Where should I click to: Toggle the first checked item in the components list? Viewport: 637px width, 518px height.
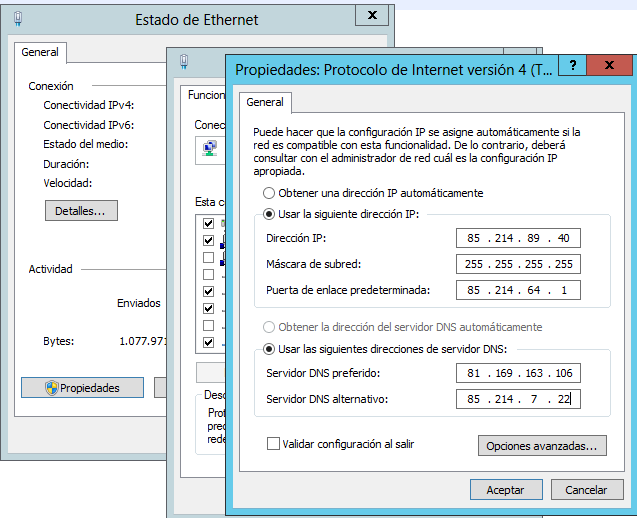tap(208, 223)
